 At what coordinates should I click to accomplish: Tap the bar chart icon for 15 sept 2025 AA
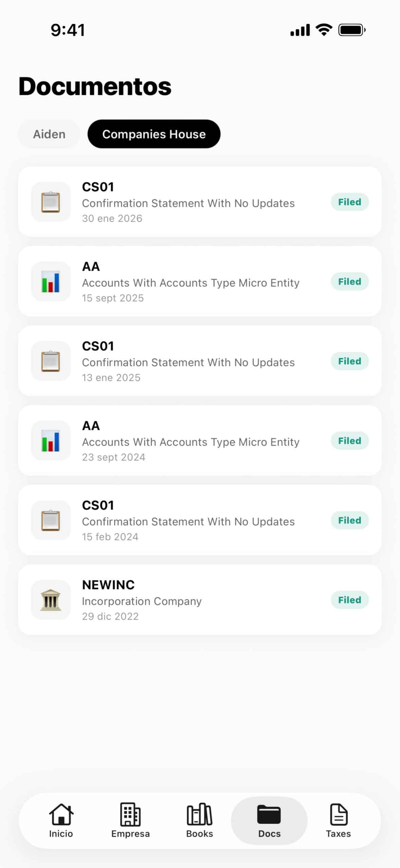[51, 281]
